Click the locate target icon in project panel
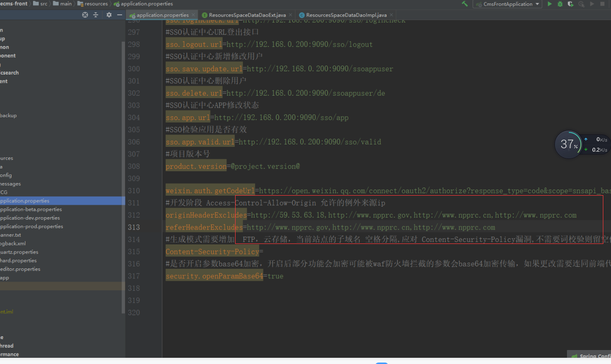The image size is (611, 364). point(85,15)
